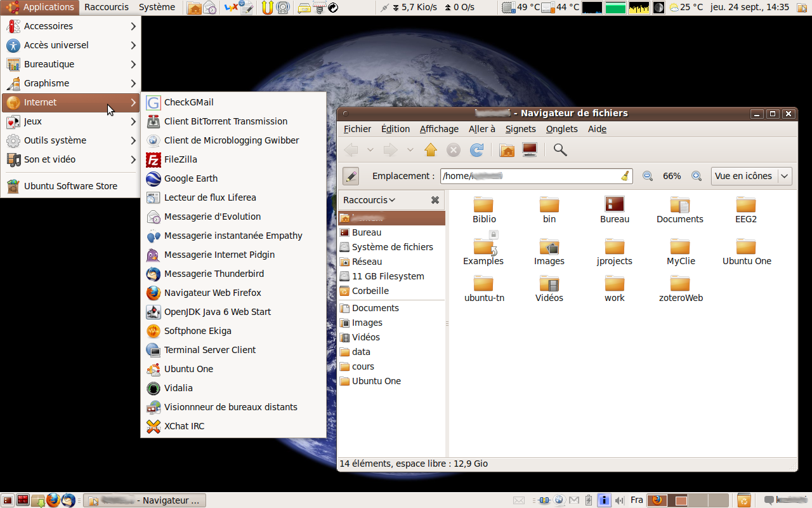Select the Examples linked folder
Viewport: 812px width, 508px height.
[x=483, y=250]
